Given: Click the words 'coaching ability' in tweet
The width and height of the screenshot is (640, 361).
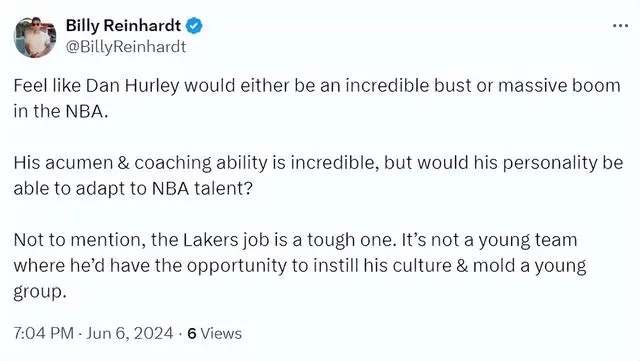Looking at the screenshot, I should tap(201, 163).
